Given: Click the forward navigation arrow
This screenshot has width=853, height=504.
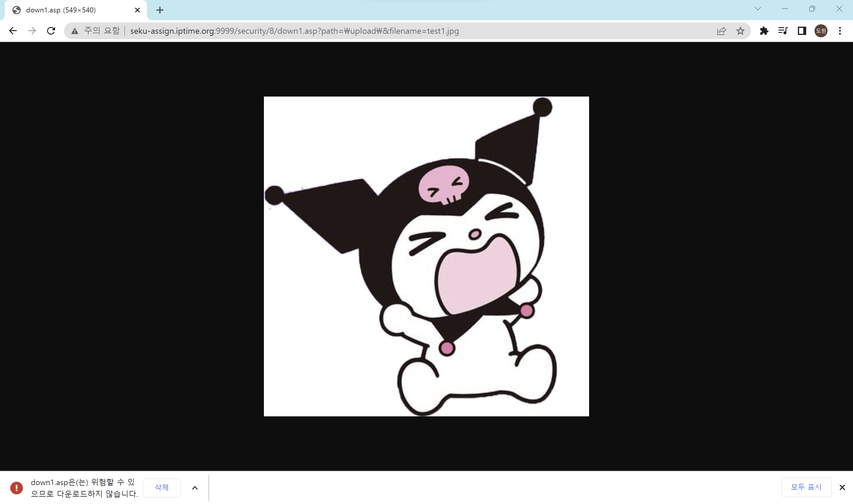Looking at the screenshot, I should pyautogui.click(x=32, y=31).
